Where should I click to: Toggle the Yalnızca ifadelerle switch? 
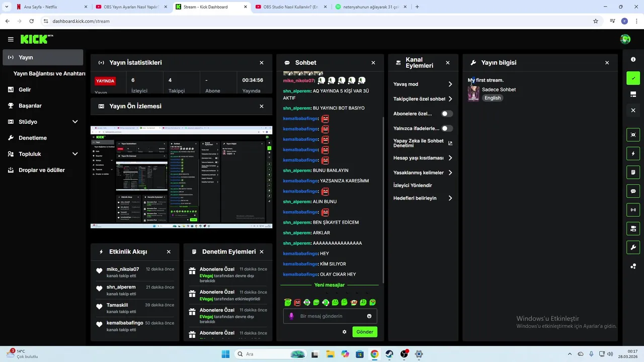[447, 129]
